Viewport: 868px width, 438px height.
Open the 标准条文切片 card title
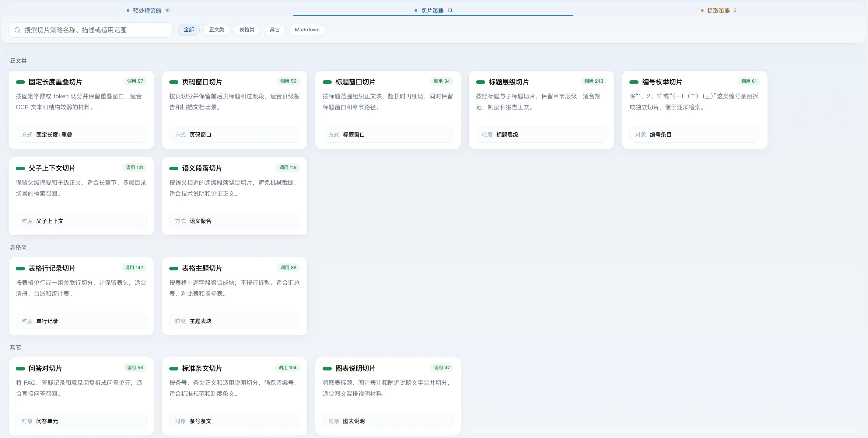(202, 368)
